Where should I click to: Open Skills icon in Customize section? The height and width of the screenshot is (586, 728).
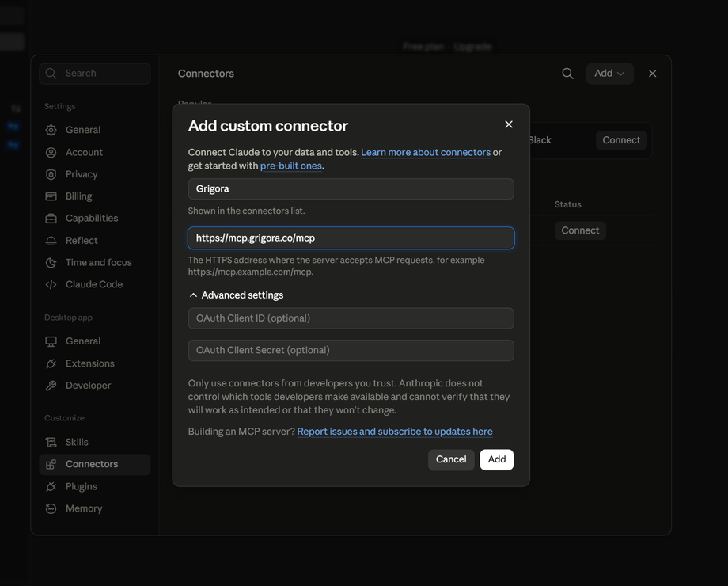pos(51,443)
